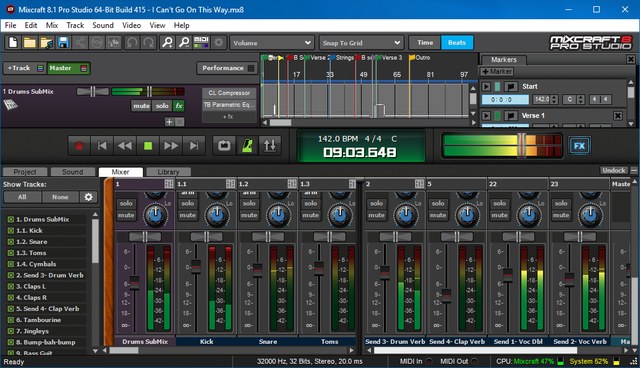Mute the Kick channel in the mixer

188,215
